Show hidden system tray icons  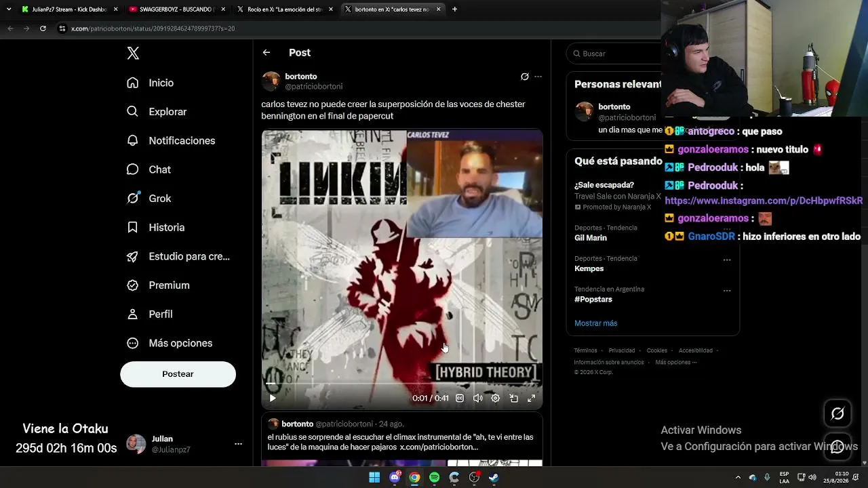[738, 477]
